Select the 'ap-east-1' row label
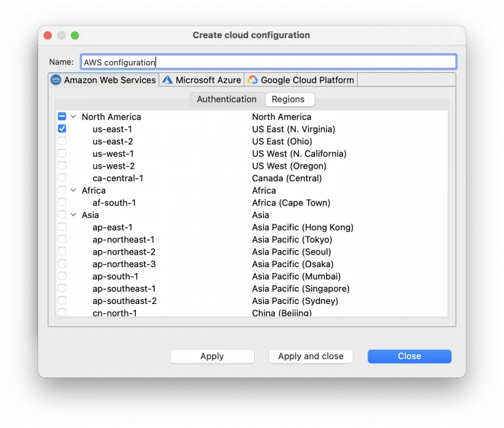Screen dimensions: 504x428 click(x=112, y=227)
